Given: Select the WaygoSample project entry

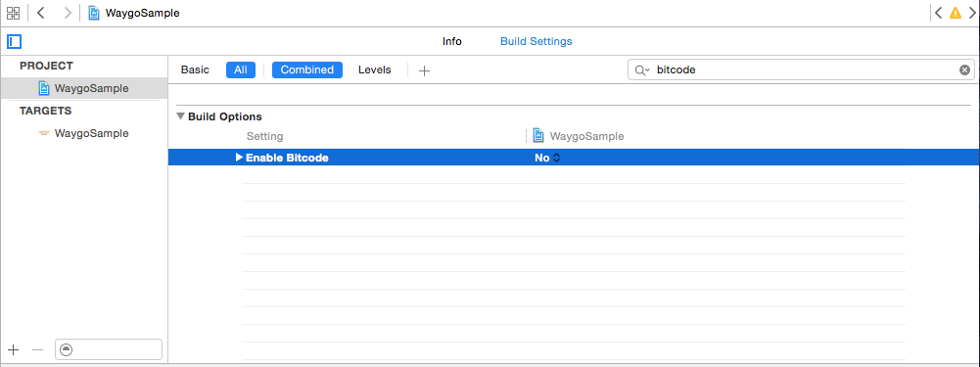Looking at the screenshot, I should click(84, 88).
